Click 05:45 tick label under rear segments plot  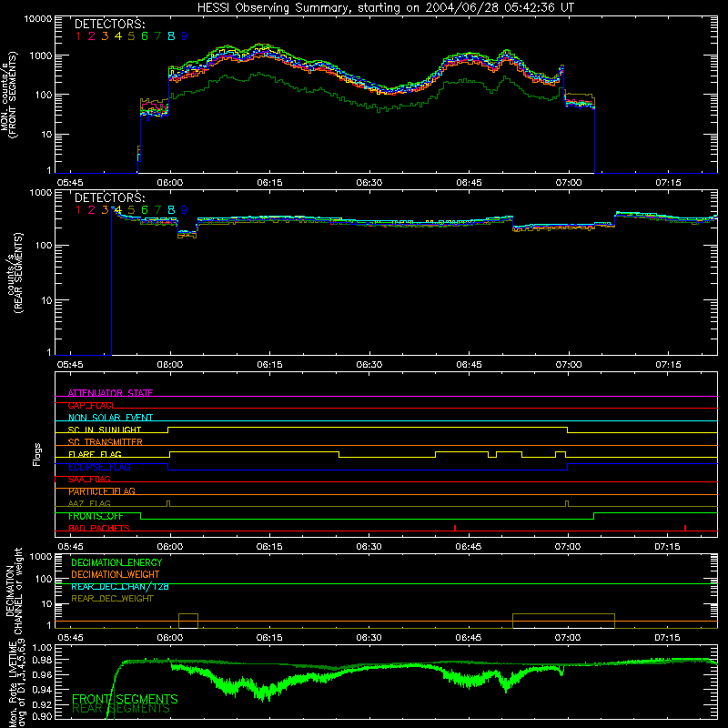click(x=70, y=365)
